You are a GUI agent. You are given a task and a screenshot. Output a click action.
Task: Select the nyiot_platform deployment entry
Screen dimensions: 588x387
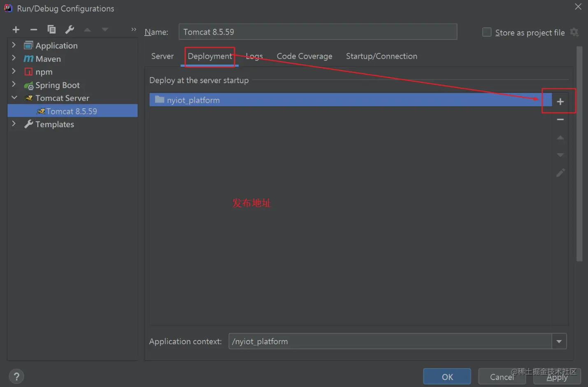pos(351,100)
